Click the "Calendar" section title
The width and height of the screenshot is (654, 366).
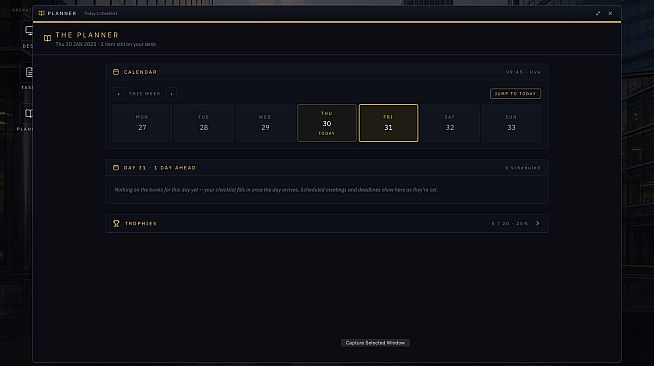[x=140, y=72]
